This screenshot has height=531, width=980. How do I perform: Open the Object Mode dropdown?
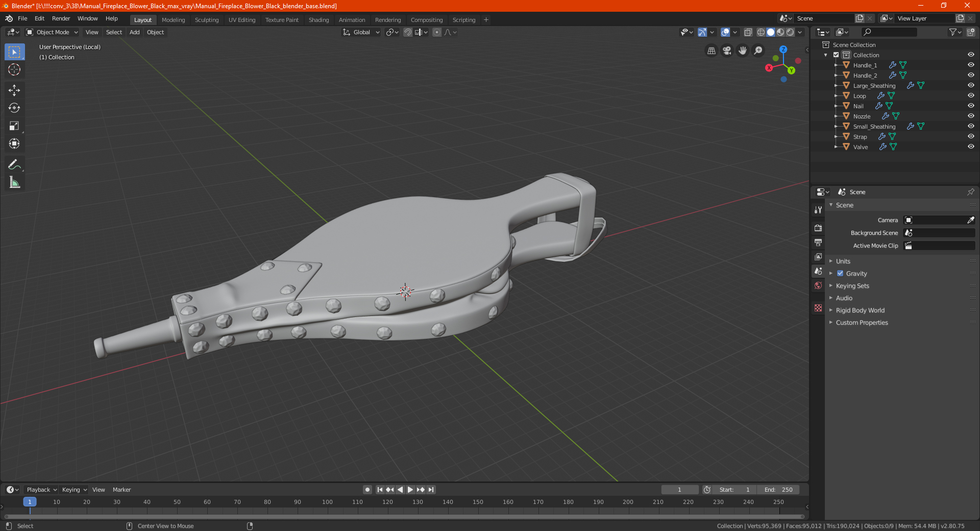pos(52,32)
